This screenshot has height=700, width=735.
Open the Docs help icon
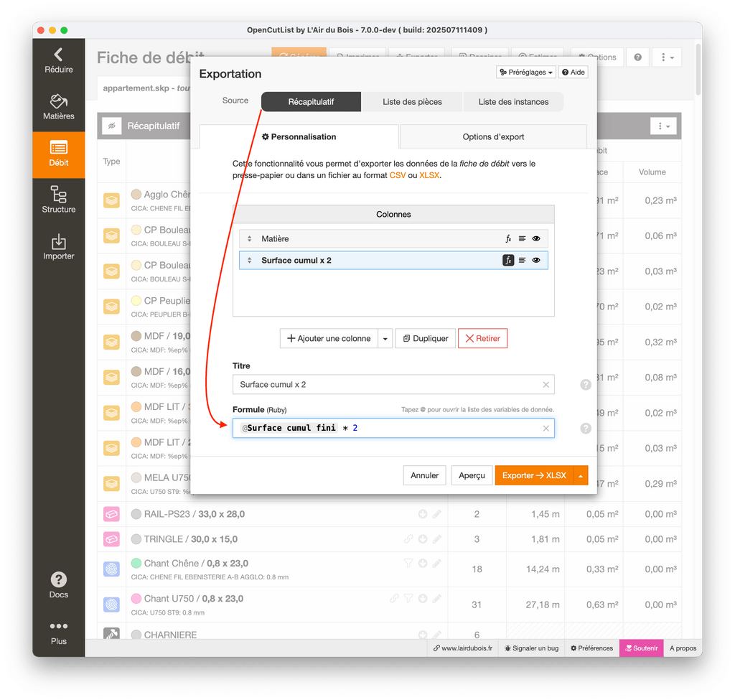[59, 585]
